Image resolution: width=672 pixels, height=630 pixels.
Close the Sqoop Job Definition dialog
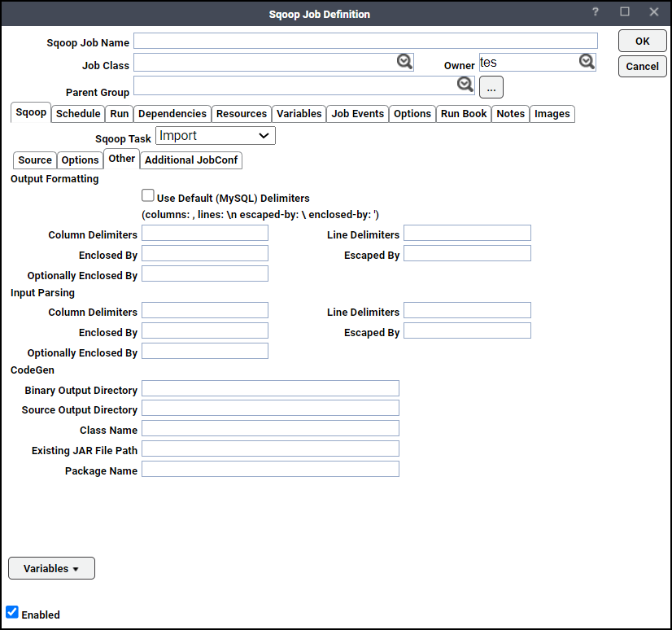click(x=654, y=12)
